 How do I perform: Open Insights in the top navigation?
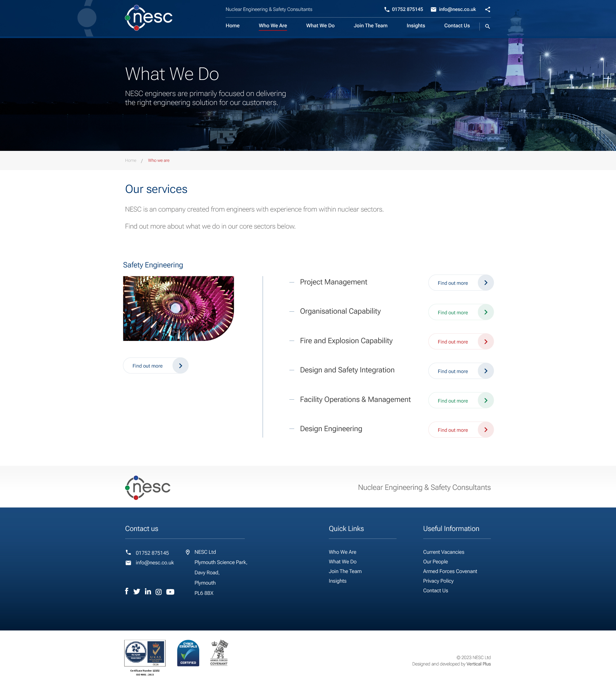415,26
